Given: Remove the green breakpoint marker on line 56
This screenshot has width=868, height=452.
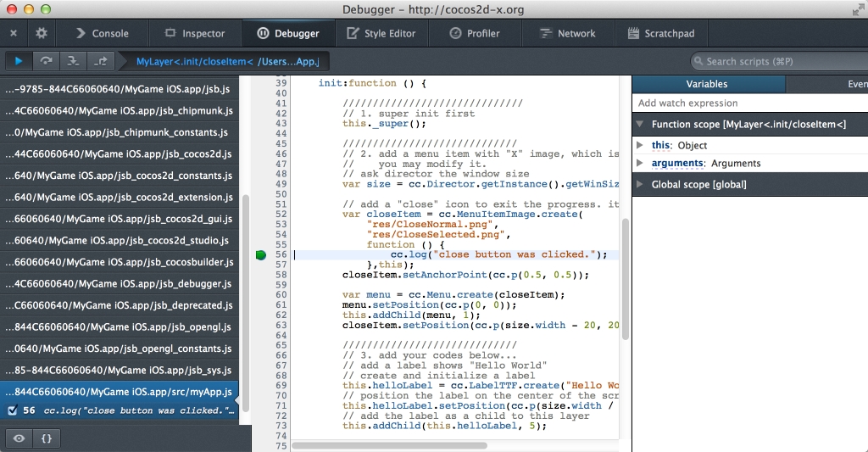Looking at the screenshot, I should (261, 254).
